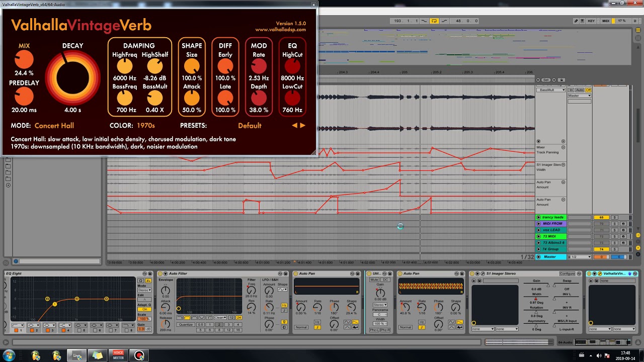
Task: Click the Set locator button
Action: [546, 80]
